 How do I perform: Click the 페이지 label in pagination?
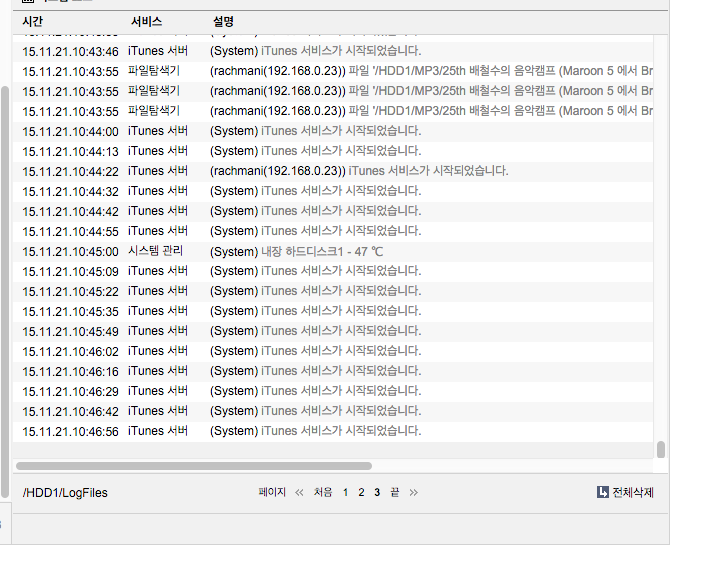tap(272, 492)
